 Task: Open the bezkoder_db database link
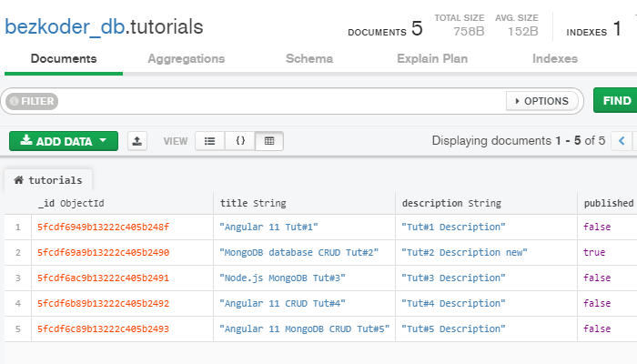65,26
